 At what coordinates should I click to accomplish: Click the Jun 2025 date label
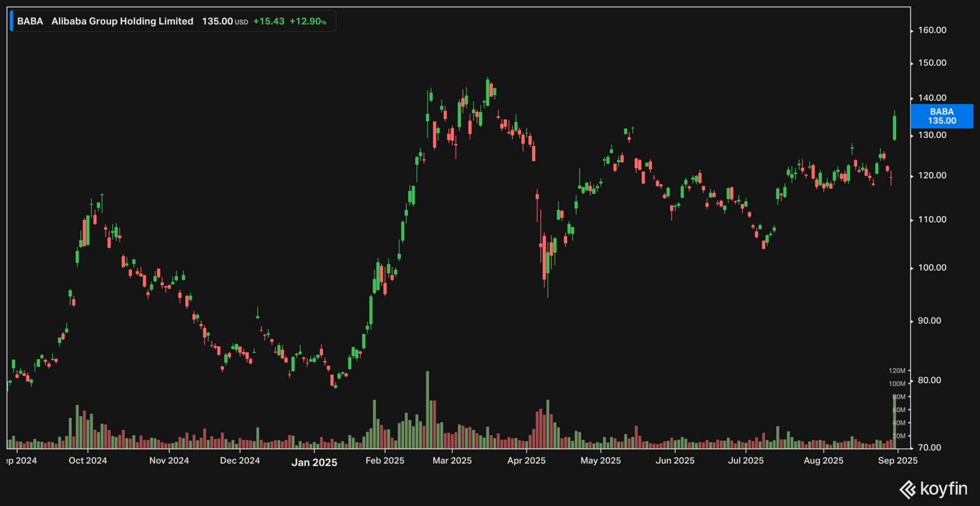click(x=675, y=461)
